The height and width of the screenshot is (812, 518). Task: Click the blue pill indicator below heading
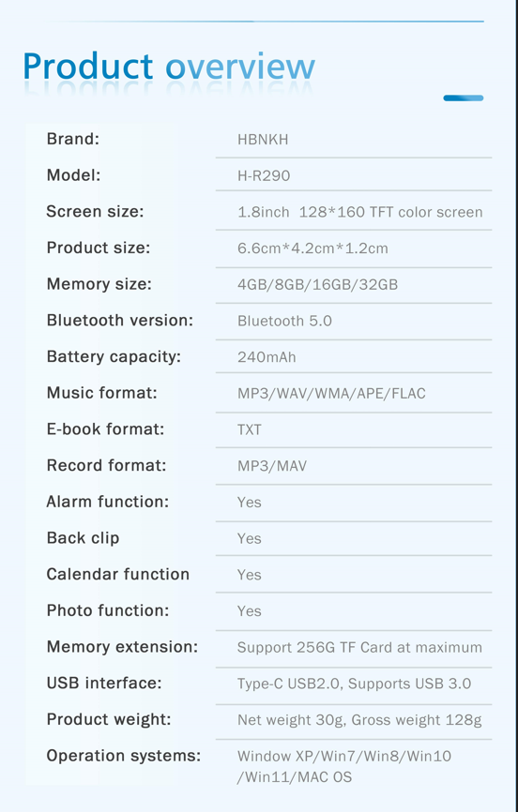463,98
